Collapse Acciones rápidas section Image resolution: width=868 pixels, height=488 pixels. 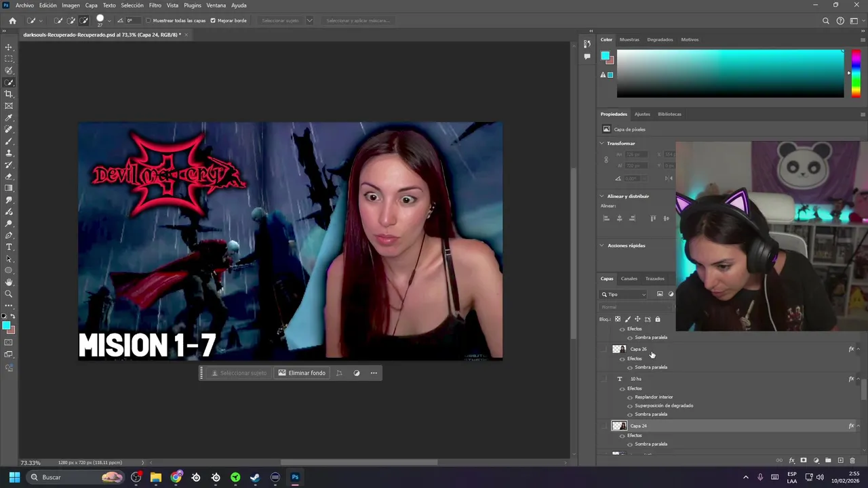601,245
